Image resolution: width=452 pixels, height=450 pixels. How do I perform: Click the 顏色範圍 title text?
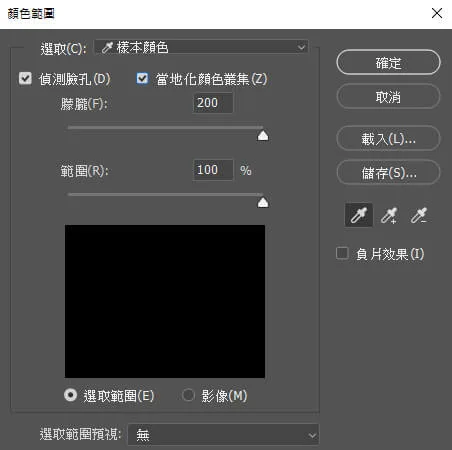click(x=31, y=14)
